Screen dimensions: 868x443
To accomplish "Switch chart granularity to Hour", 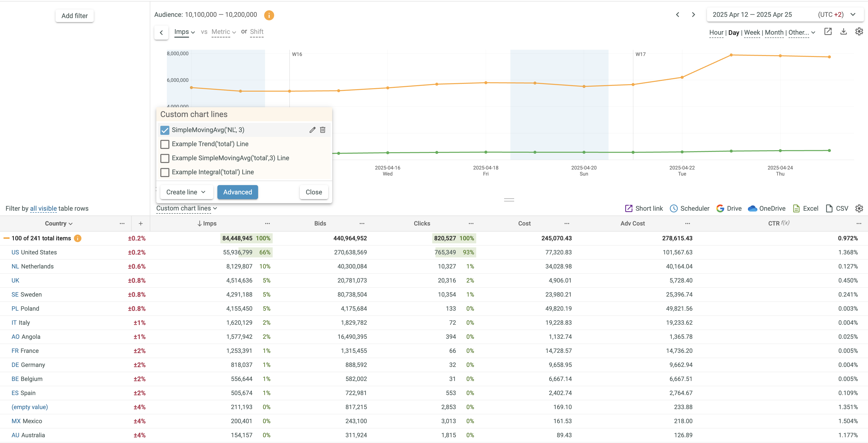I will 716,33.
